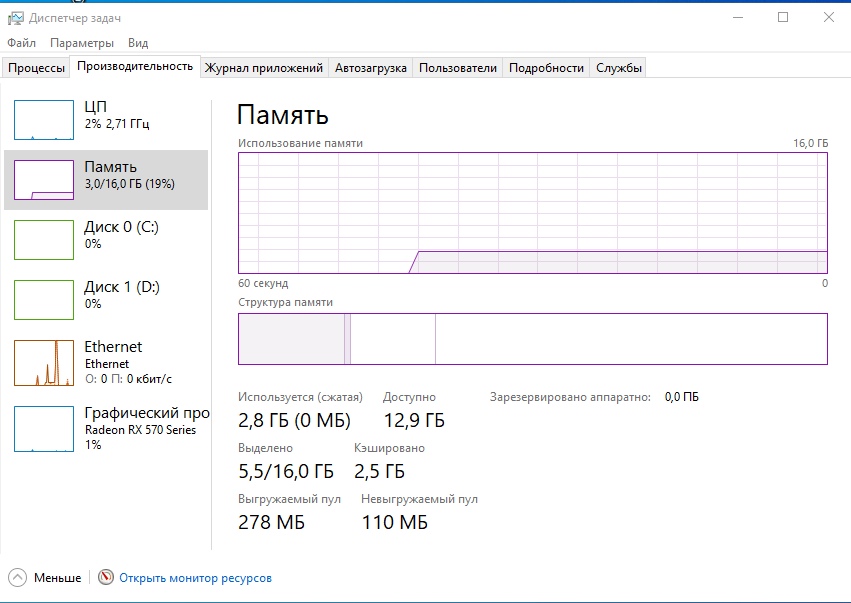
Task: Open Диск 0 (C:) performance graph
Action: (44, 240)
